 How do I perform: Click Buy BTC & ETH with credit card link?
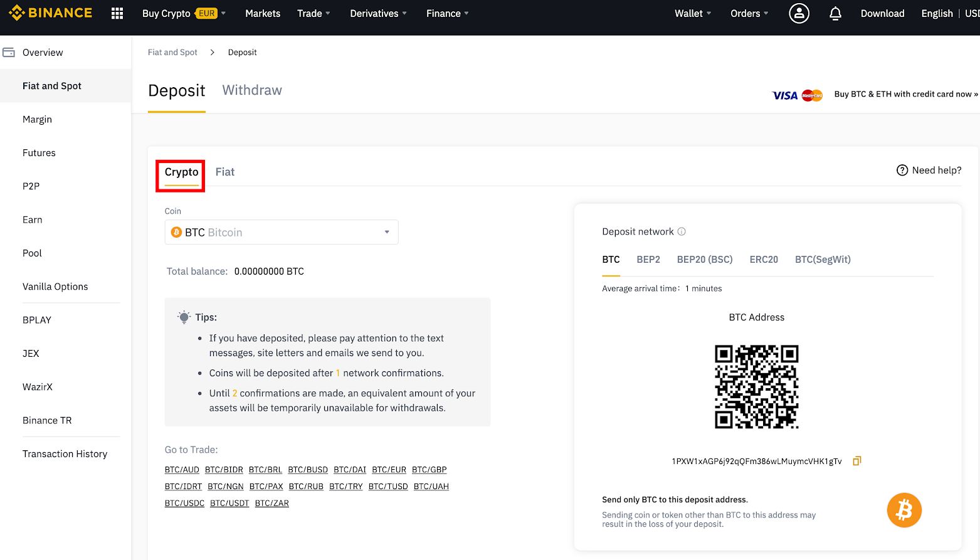tap(906, 94)
